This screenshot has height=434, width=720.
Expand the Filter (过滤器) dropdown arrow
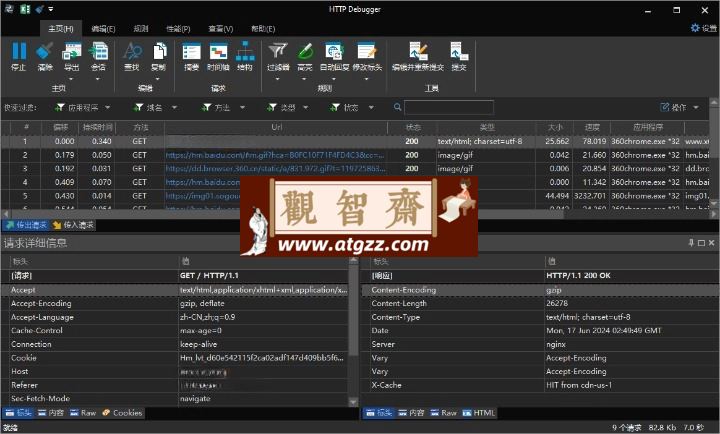click(278, 79)
